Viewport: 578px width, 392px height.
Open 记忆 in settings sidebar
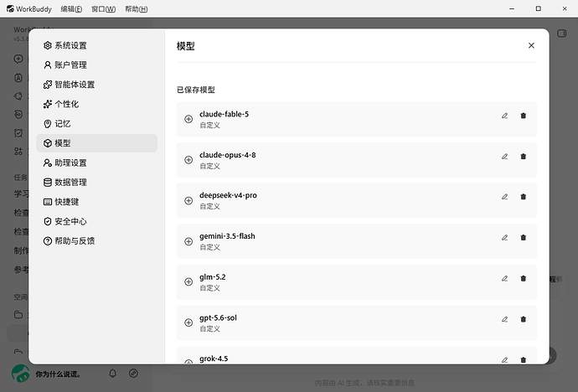click(x=97, y=123)
